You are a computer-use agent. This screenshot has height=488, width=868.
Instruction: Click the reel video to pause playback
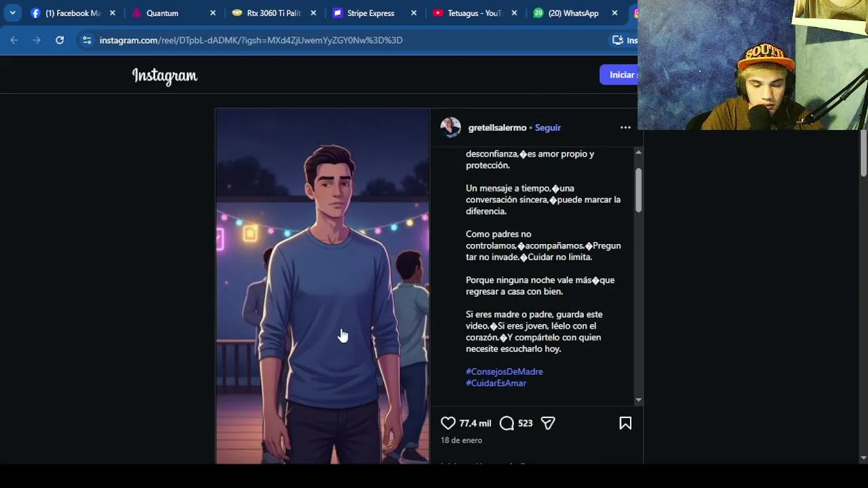pyautogui.click(x=322, y=286)
